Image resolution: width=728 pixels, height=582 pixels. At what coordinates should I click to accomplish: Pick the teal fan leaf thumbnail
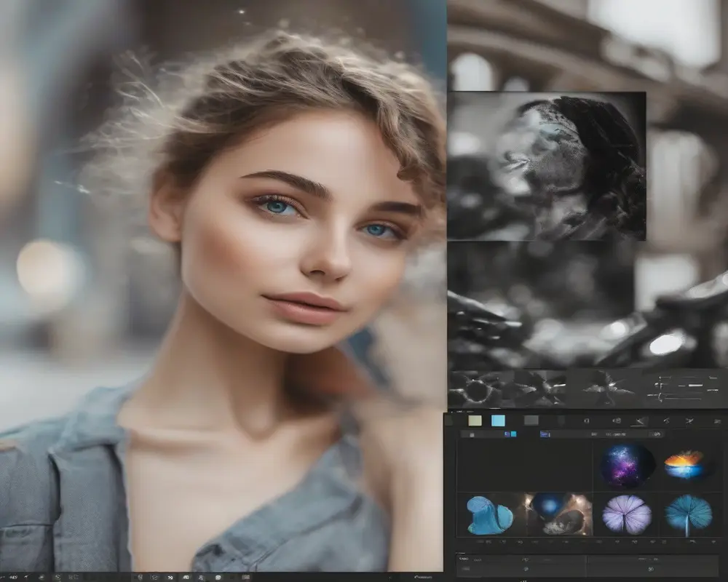click(689, 514)
